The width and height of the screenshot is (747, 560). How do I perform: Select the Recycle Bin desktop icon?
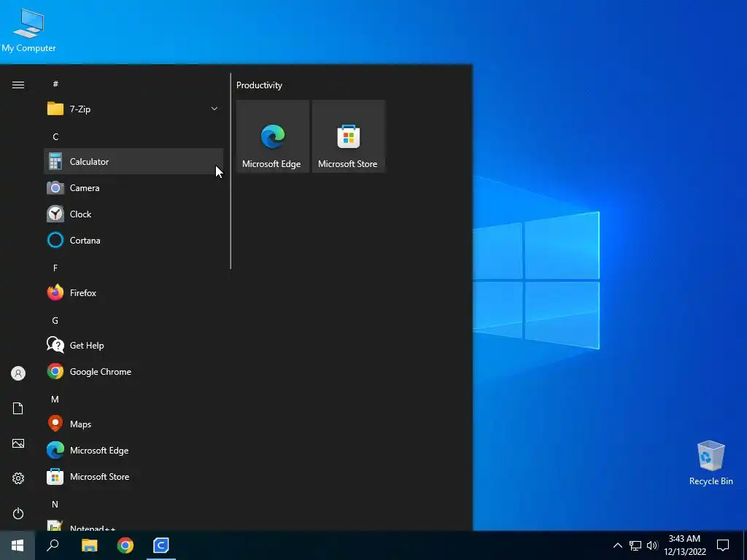711,462
